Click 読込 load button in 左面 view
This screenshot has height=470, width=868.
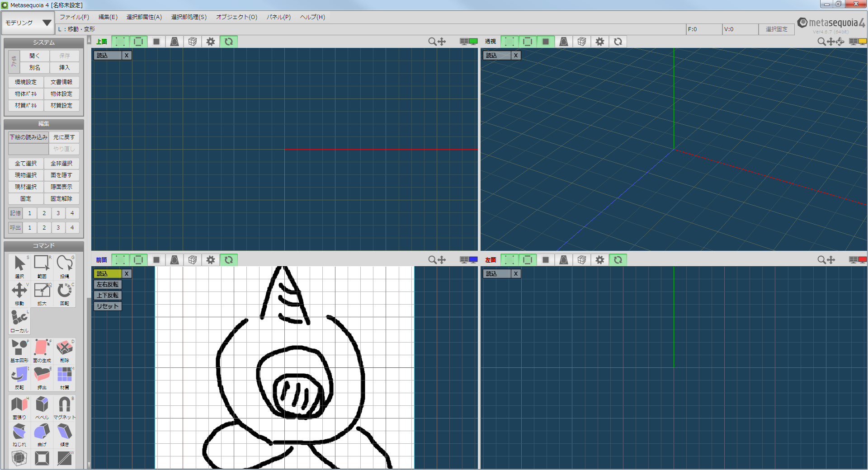(x=497, y=274)
